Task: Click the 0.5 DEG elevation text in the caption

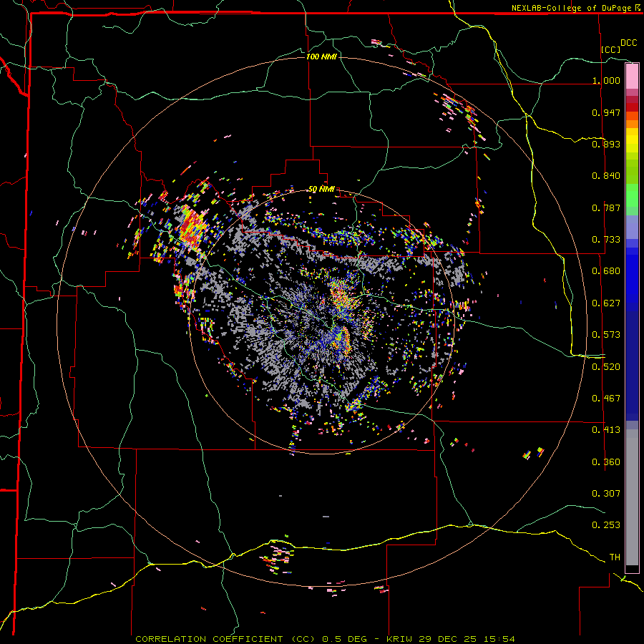Action: [x=344, y=639]
